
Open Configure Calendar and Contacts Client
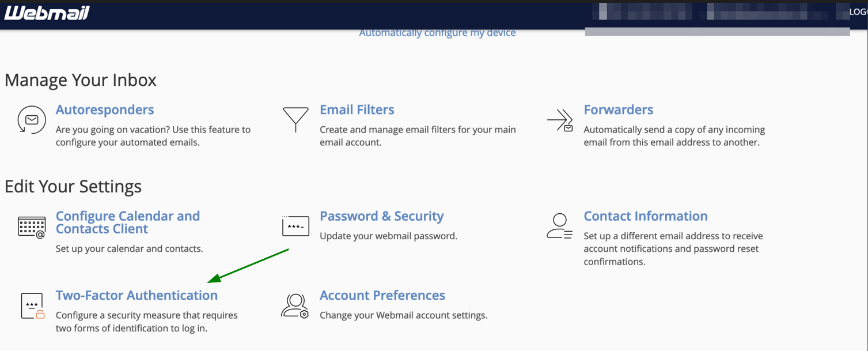128,222
